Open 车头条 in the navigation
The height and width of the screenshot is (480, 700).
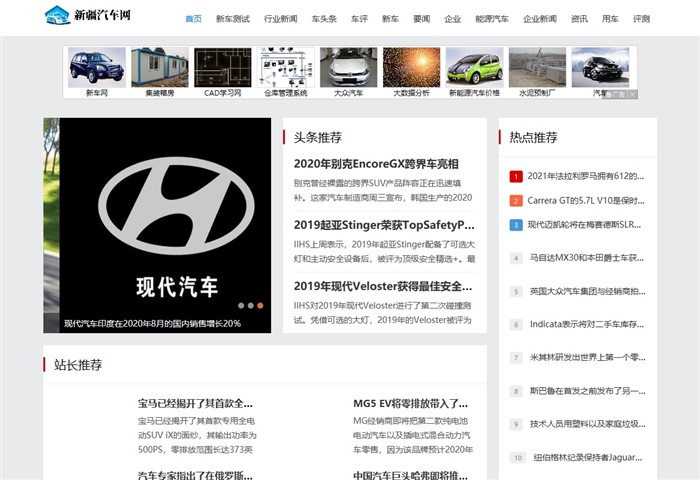click(x=324, y=19)
